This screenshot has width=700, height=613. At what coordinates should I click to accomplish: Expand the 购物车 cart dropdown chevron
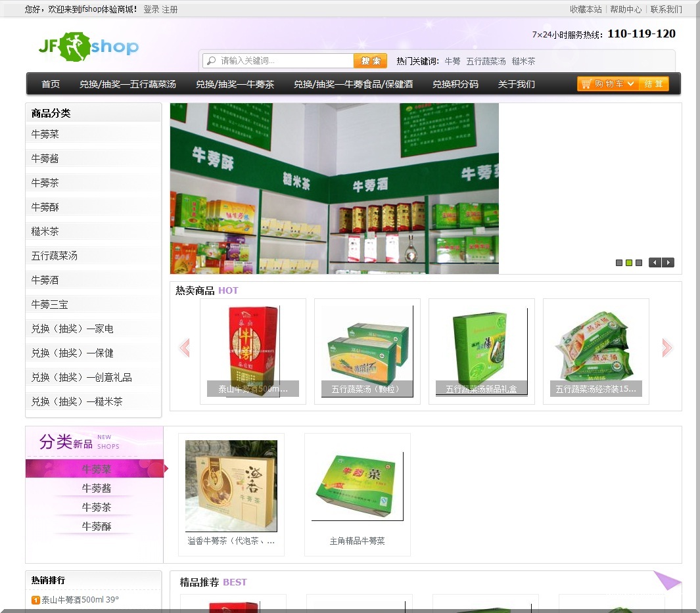click(x=630, y=83)
